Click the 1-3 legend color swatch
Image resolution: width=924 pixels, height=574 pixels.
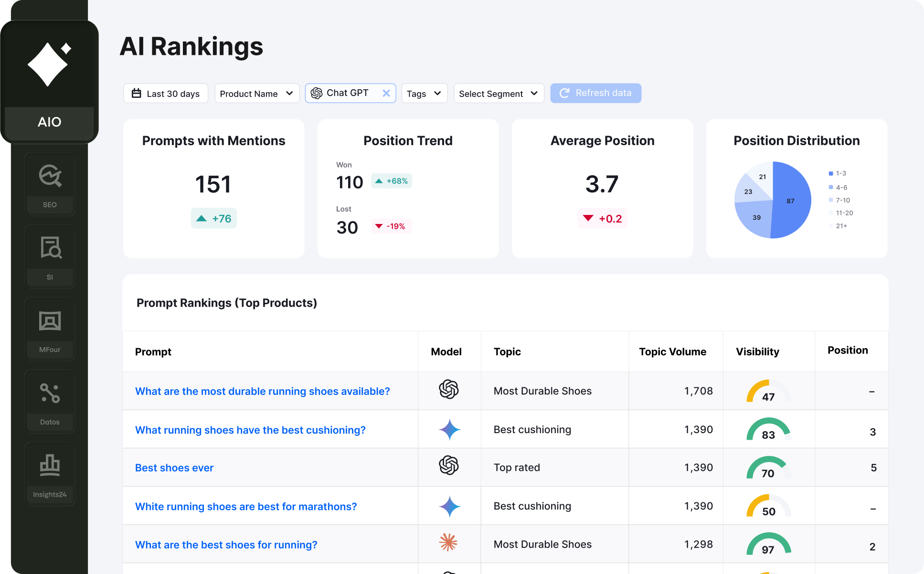(831, 173)
